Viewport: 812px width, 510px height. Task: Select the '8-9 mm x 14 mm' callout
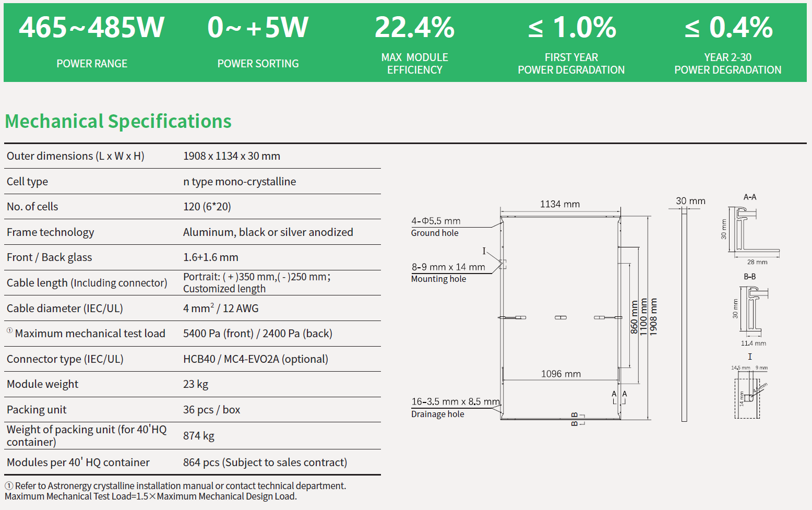click(x=448, y=267)
